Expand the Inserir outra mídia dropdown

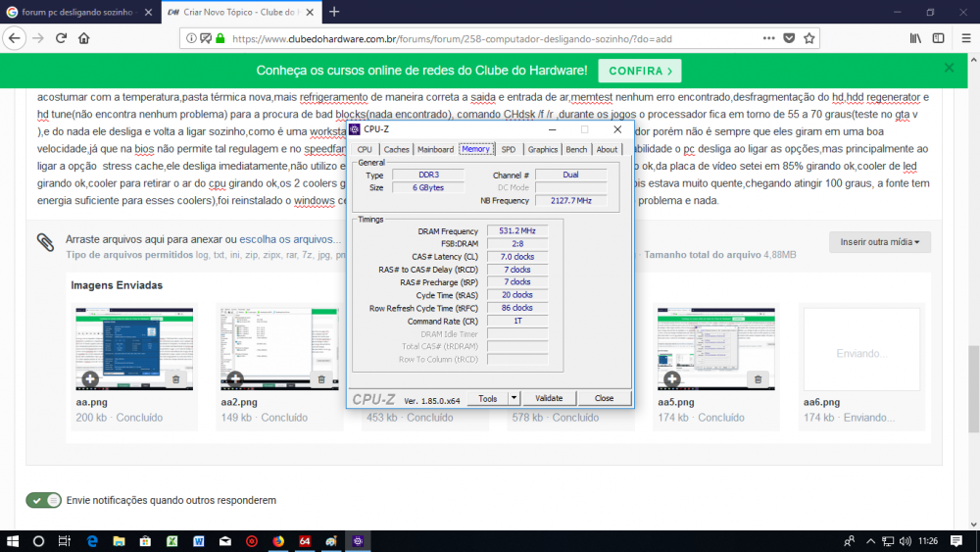point(879,242)
